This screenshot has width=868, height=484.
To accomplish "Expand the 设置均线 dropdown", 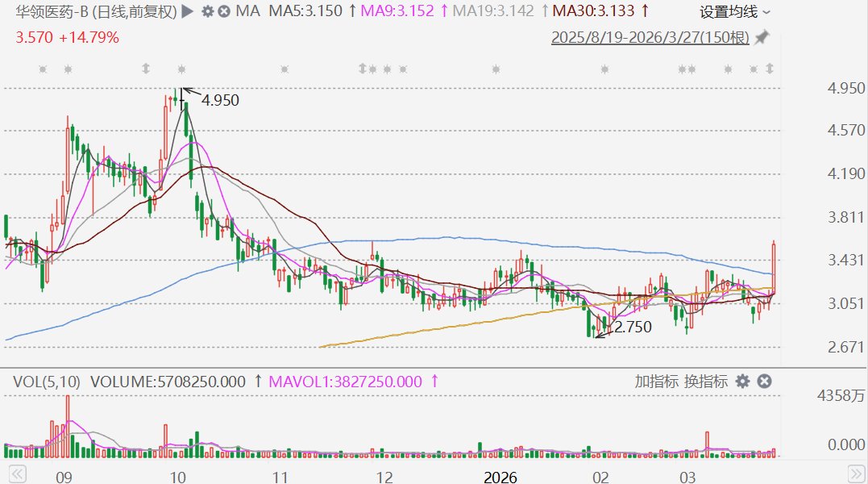I will point(734,12).
